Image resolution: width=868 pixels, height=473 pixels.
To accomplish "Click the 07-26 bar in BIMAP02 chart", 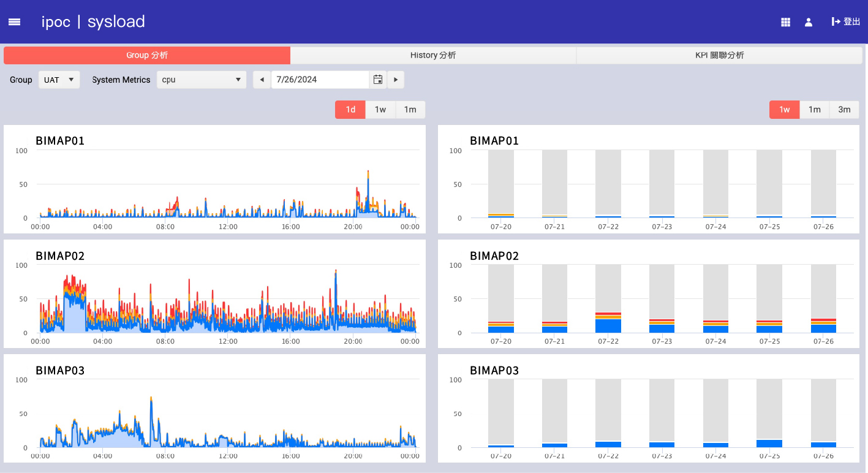I will [x=823, y=298].
